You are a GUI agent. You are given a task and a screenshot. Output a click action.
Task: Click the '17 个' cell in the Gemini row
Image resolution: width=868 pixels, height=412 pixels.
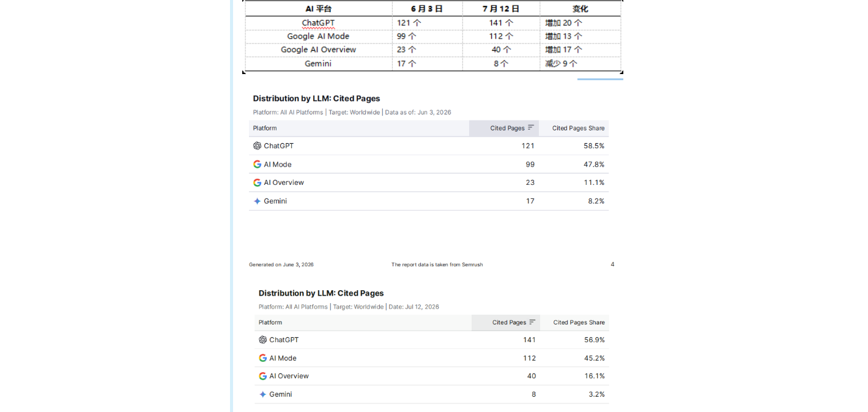[427, 64]
